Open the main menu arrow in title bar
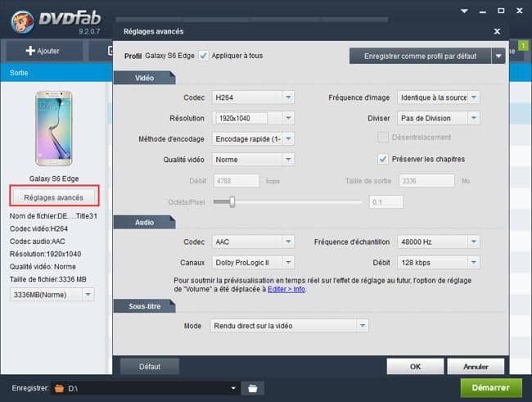The height and width of the screenshot is (402, 532). pyautogui.click(x=464, y=11)
